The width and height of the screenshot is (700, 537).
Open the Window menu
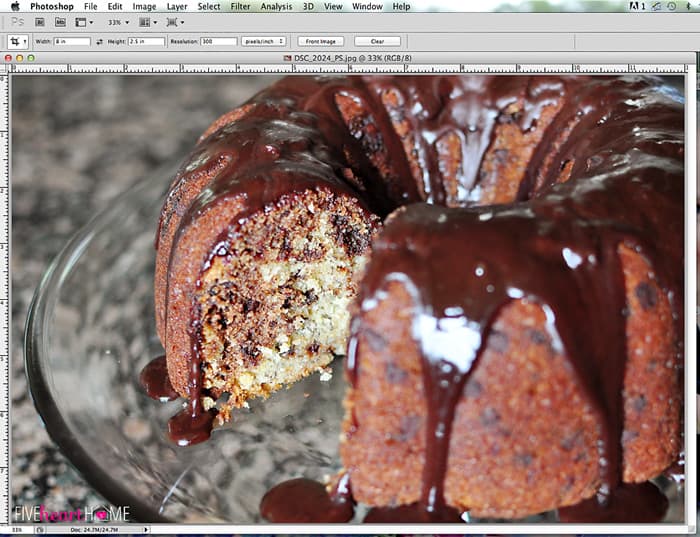coord(367,6)
